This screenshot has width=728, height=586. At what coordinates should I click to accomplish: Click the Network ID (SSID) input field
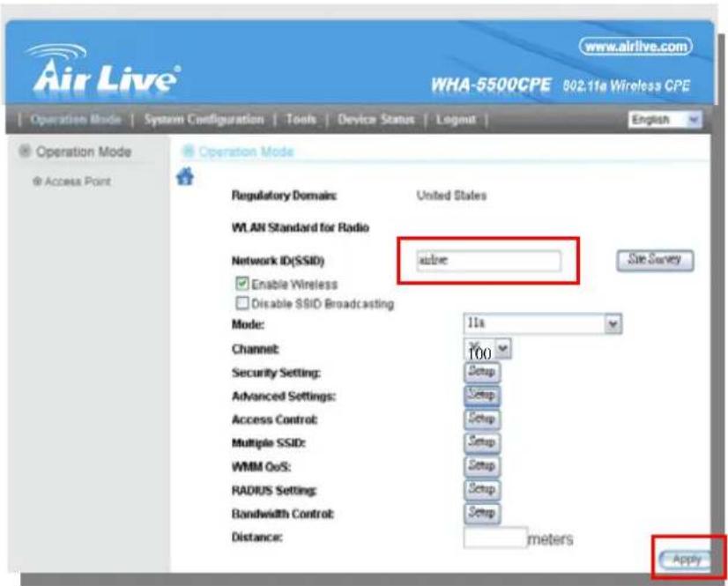[488, 260]
